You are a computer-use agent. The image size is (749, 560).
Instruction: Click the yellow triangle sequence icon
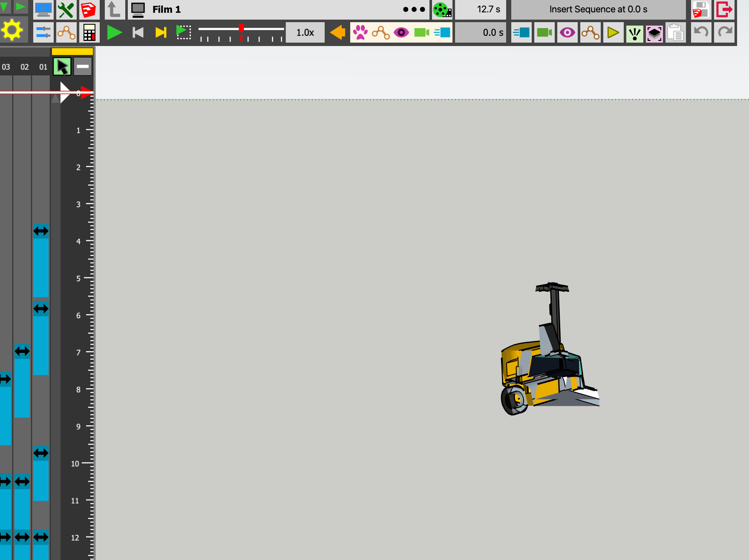pos(613,32)
